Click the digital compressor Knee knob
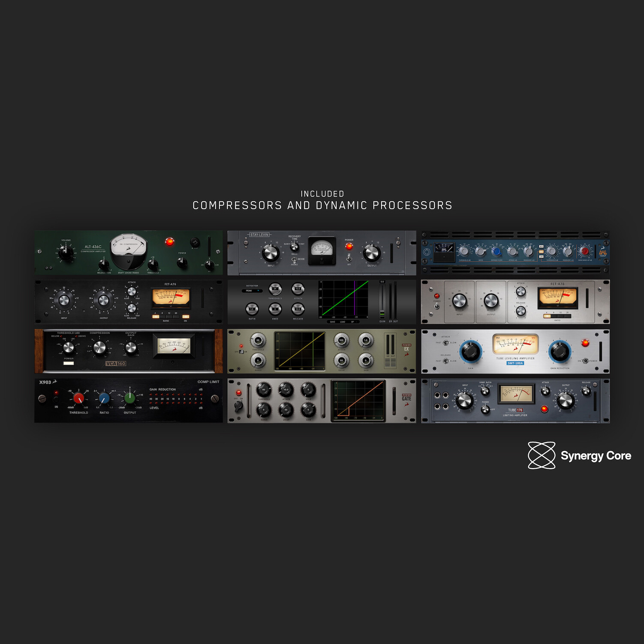Viewport: 644px width, 644px height. (x=275, y=309)
